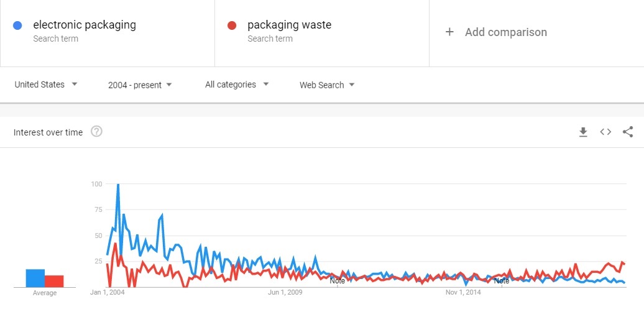Click the blue peak at 100 on chart

point(118,185)
